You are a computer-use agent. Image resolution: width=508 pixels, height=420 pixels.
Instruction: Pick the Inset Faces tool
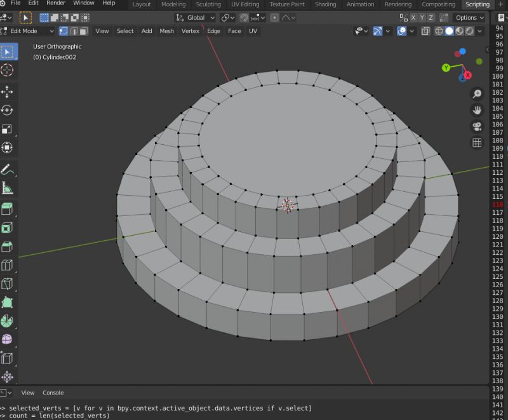pyautogui.click(x=8, y=227)
